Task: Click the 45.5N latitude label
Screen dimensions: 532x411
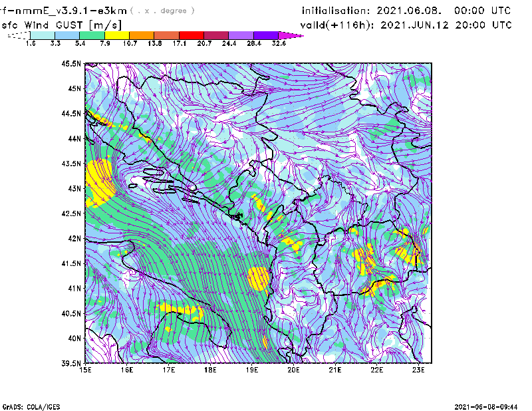Action: (x=71, y=63)
